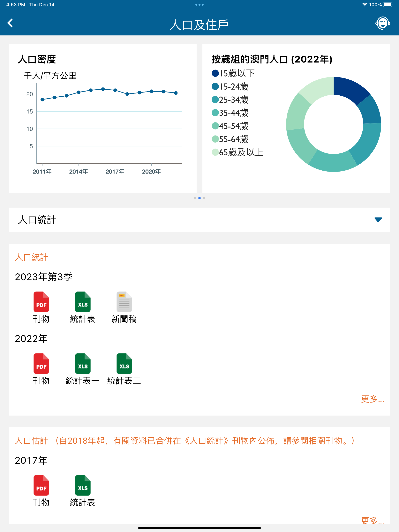Tap the 千人/平方公里 unit label

[50, 76]
